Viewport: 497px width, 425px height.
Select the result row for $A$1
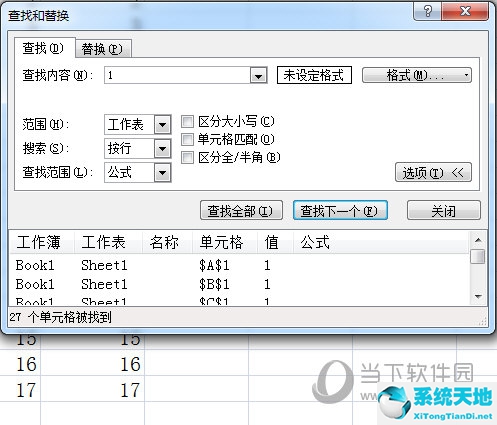pos(239,265)
